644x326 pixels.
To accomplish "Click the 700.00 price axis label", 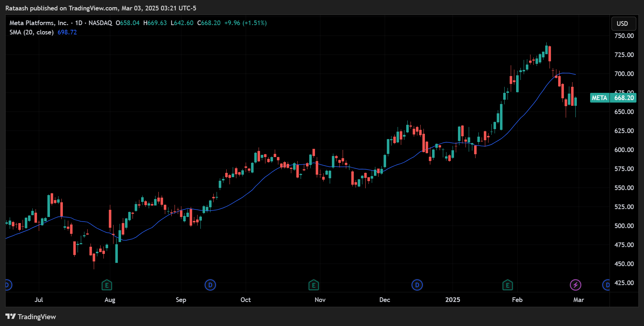I will tap(624, 74).
